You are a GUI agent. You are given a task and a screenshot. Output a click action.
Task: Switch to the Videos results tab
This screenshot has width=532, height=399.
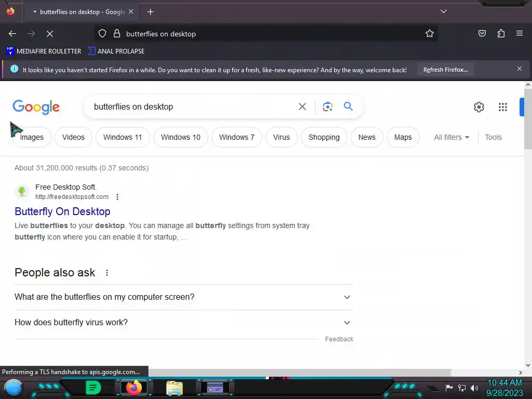[73, 137]
